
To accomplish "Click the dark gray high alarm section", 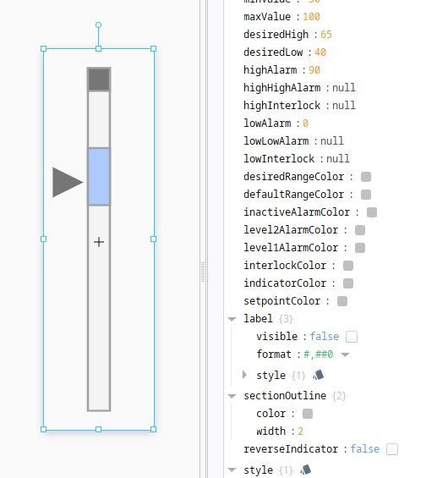I will 99,80.
